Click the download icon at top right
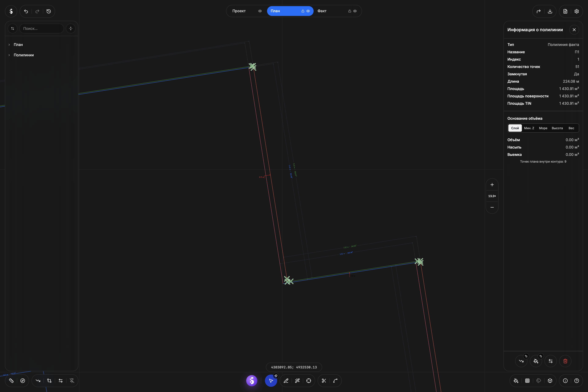588x392 pixels. coord(550,11)
